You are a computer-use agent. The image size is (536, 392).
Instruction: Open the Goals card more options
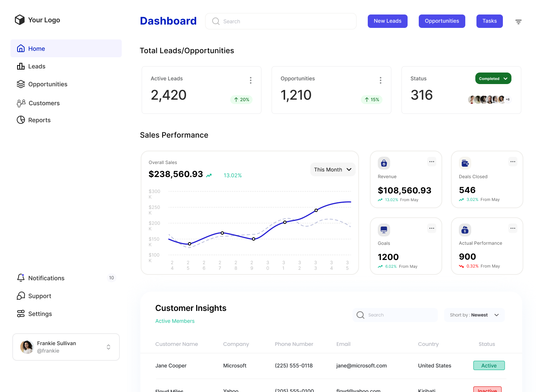(x=431, y=228)
